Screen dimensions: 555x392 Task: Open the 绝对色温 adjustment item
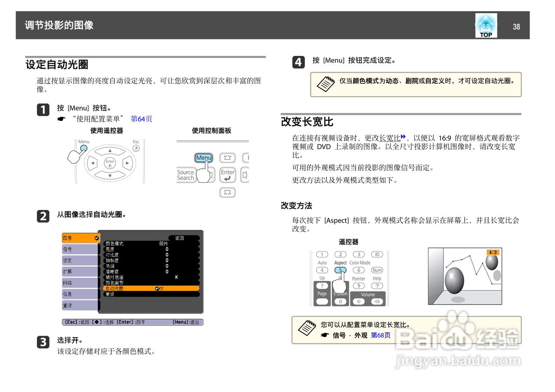(x=114, y=277)
